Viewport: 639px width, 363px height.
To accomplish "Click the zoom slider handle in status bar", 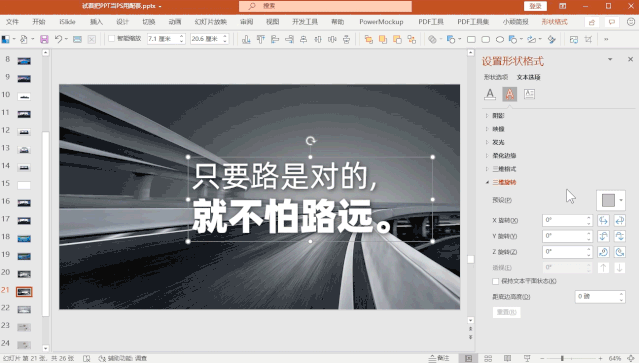I will point(562,358).
